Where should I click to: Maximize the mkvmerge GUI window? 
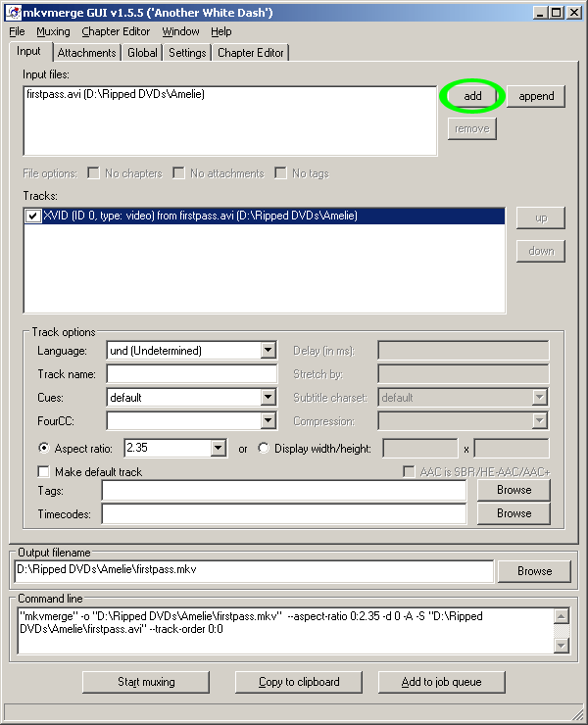coord(556,13)
